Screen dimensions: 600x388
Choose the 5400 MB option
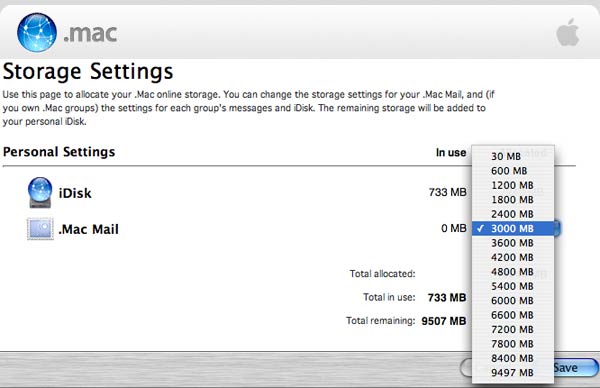click(x=513, y=286)
